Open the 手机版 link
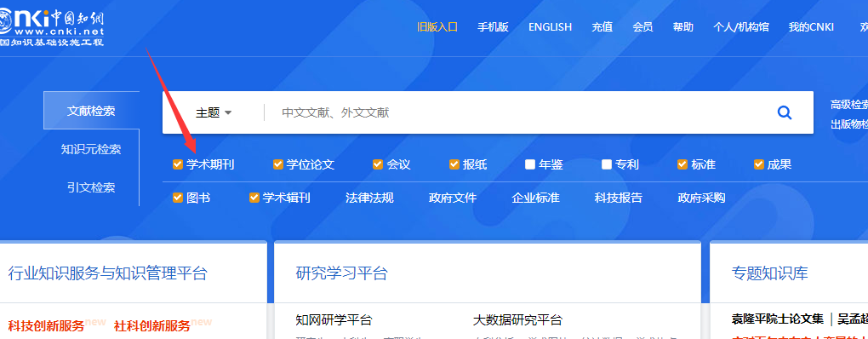This screenshot has height=339, width=868. [x=493, y=26]
